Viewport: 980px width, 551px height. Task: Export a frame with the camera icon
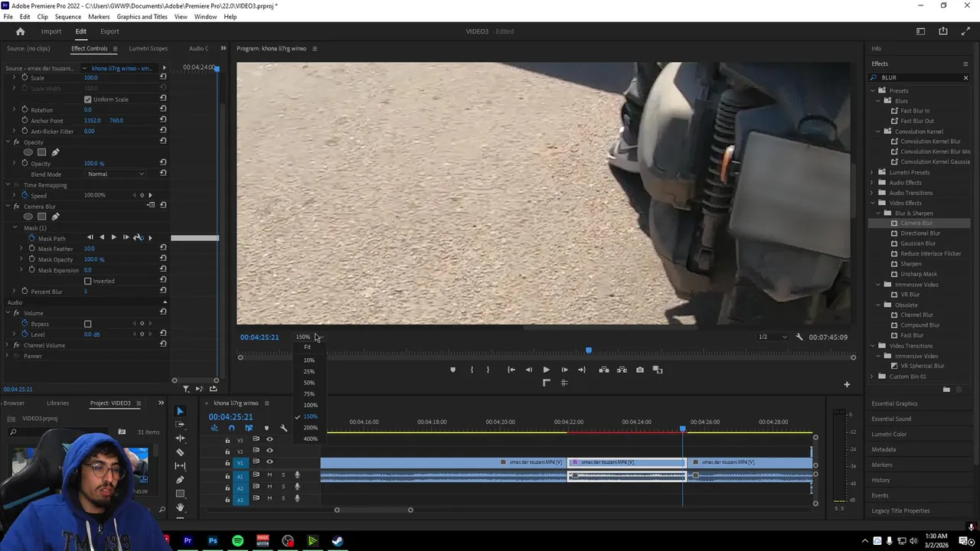640,370
